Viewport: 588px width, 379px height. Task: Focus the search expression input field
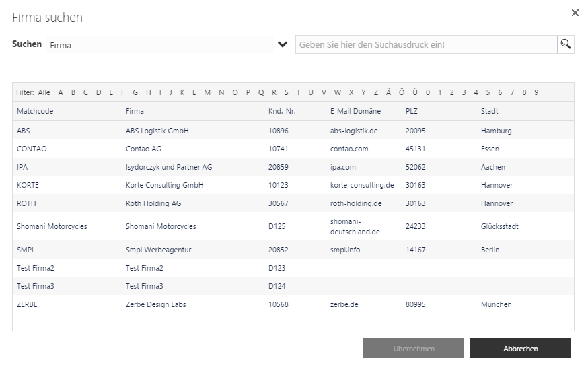click(427, 44)
